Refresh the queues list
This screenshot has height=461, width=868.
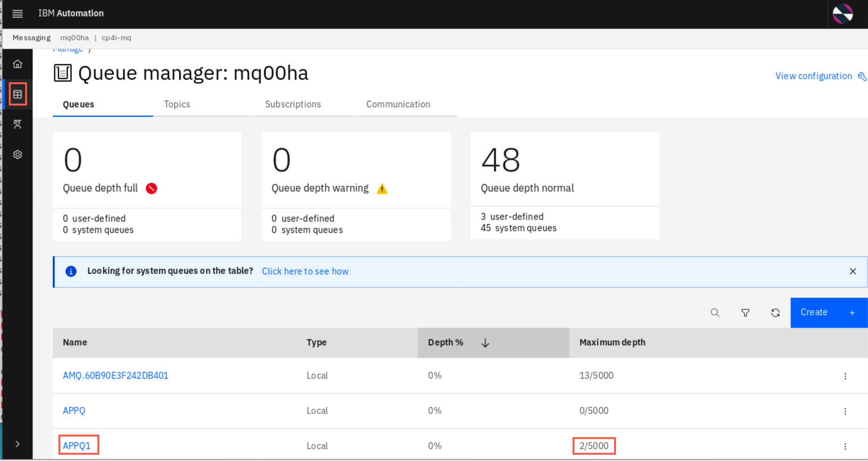776,313
